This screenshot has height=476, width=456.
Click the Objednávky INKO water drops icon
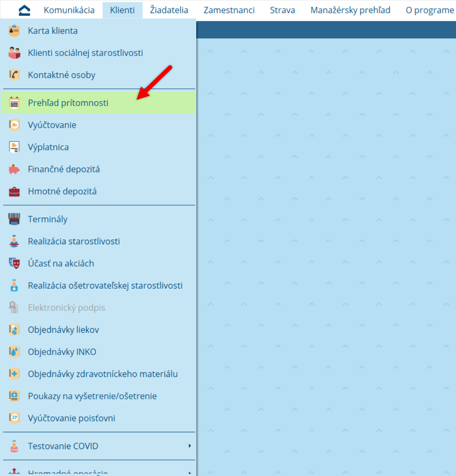[14, 352]
